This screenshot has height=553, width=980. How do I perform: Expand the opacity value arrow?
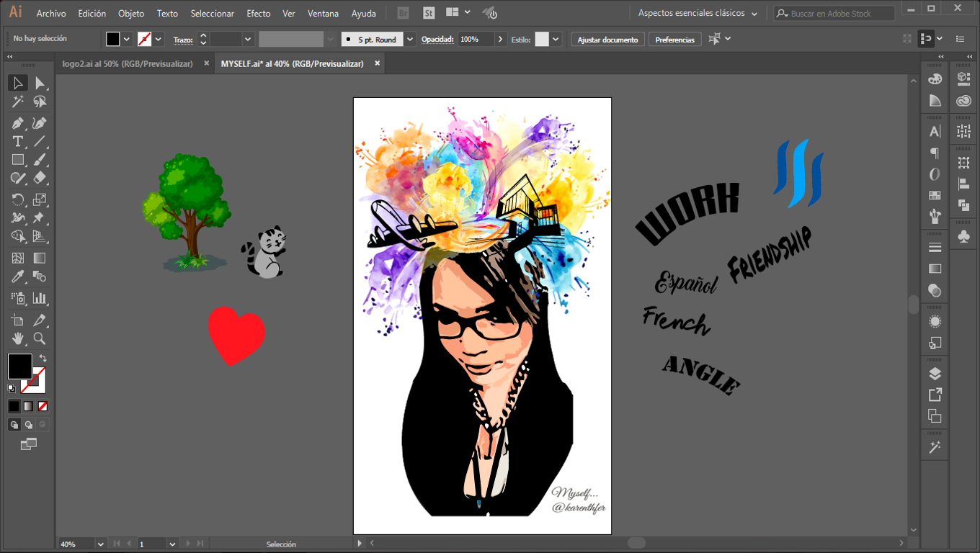pyautogui.click(x=501, y=40)
